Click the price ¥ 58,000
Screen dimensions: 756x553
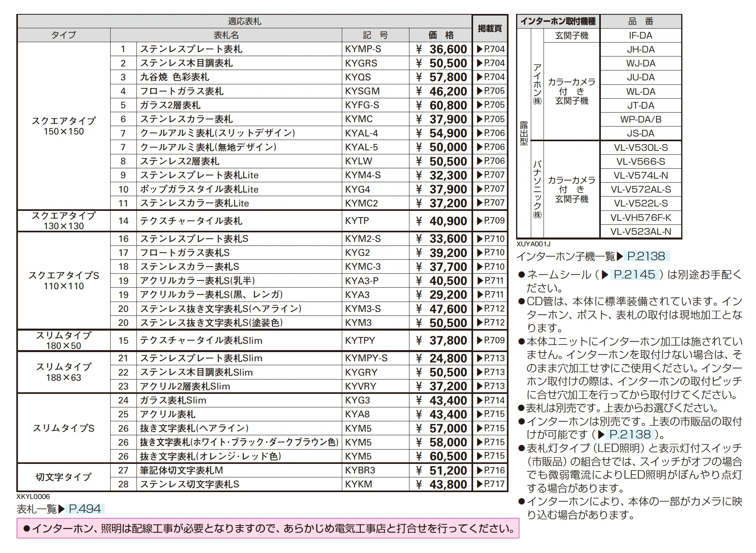click(441, 442)
